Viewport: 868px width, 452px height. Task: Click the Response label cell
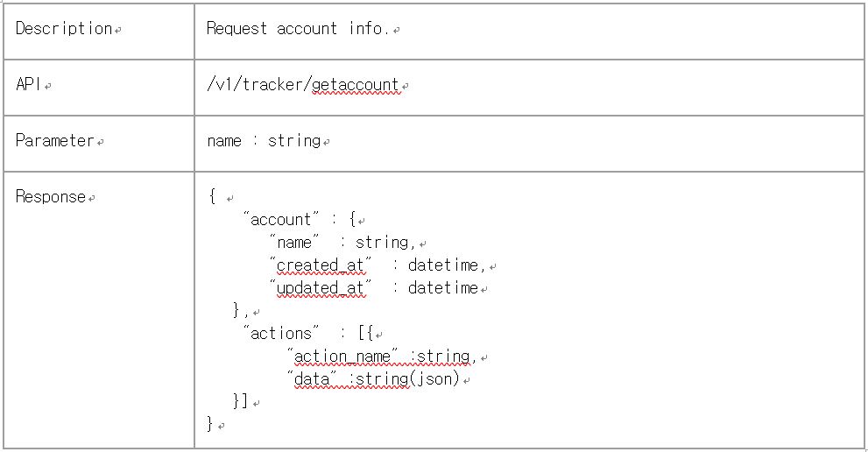(51, 197)
